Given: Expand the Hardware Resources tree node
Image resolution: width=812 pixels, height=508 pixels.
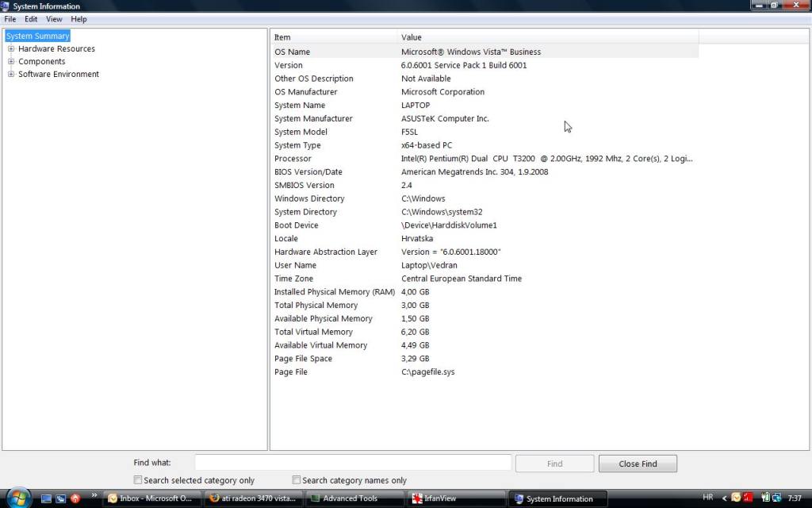Looking at the screenshot, I should (11, 48).
